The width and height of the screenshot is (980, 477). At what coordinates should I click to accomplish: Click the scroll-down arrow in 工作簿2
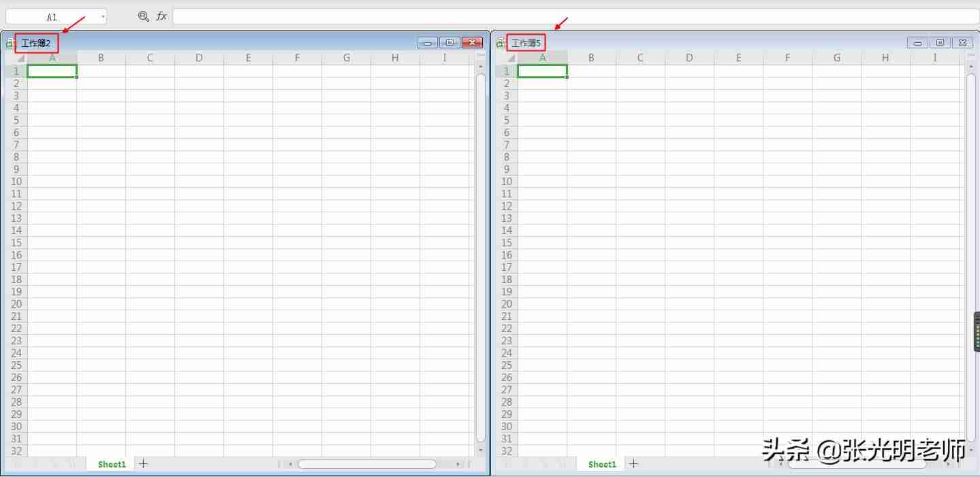tap(480, 450)
